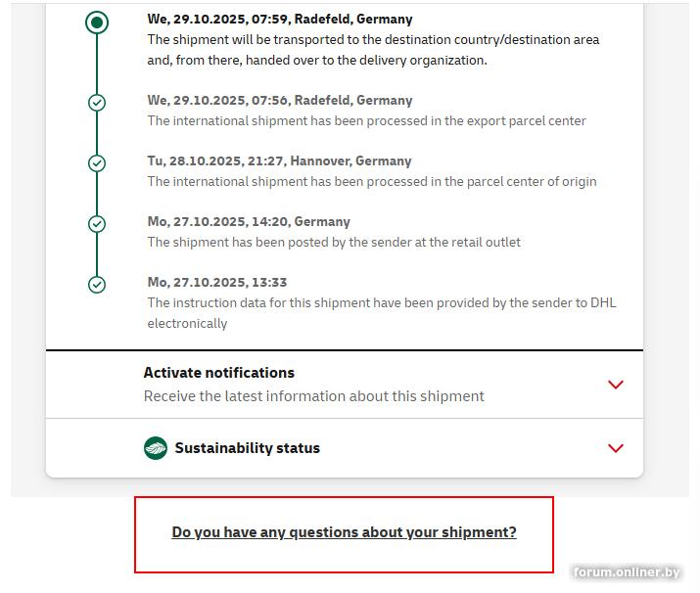Click the Activate notifications heading
The image size is (700, 593).
pyautogui.click(x=219, y=373)
